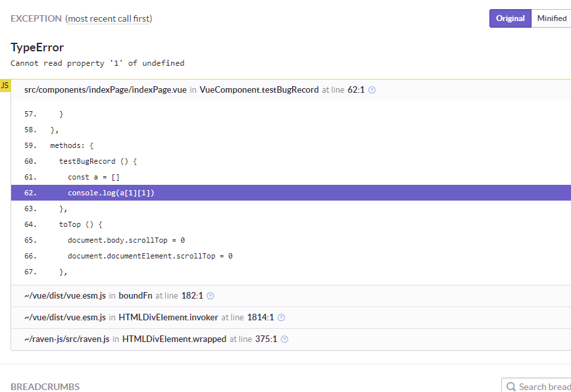Screen dimensions: 571x392
Task: Click the BREADCRUMBS section heading
Action: click(x=45, y=387)
